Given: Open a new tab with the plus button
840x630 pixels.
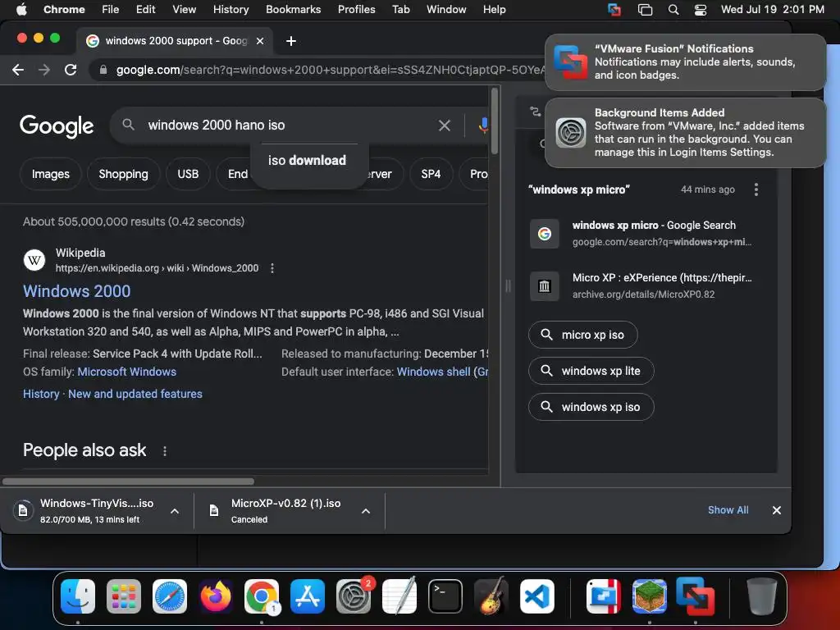Looking at the screenshot, I should click(291, 41).
